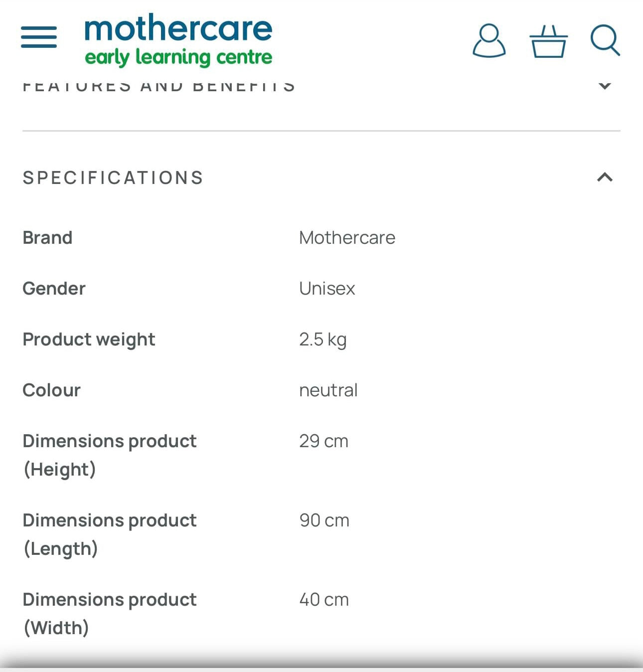Image resolution: width=643 pixels, height=672 pixels.
Task: Select the 90 cm length value
Action: click(x=324, y=520)
